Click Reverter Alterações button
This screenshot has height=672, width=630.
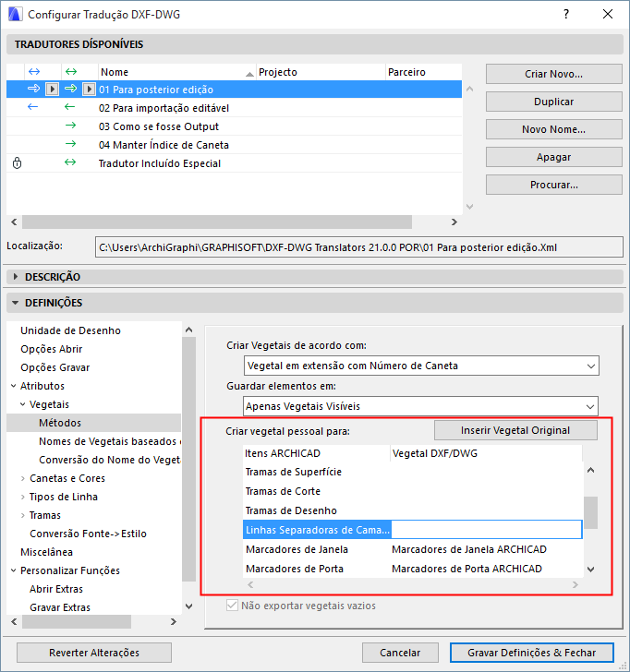[94, 653]
